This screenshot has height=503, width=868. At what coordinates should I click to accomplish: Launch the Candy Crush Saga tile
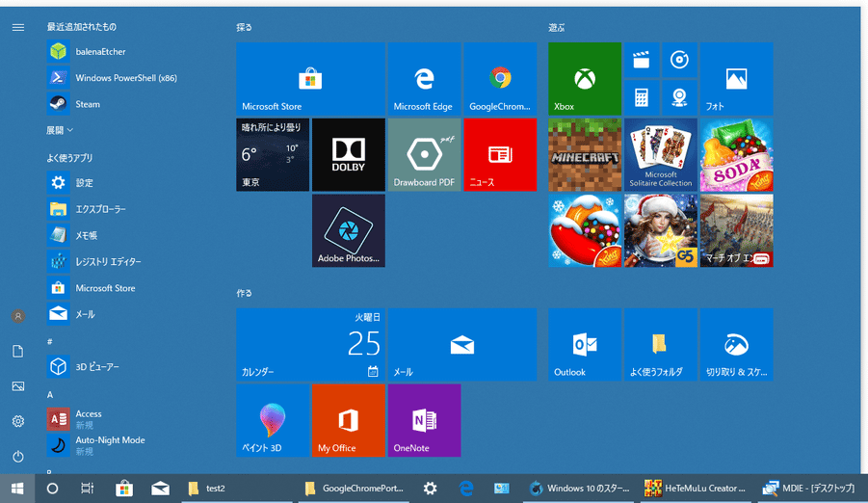(585, 230)
